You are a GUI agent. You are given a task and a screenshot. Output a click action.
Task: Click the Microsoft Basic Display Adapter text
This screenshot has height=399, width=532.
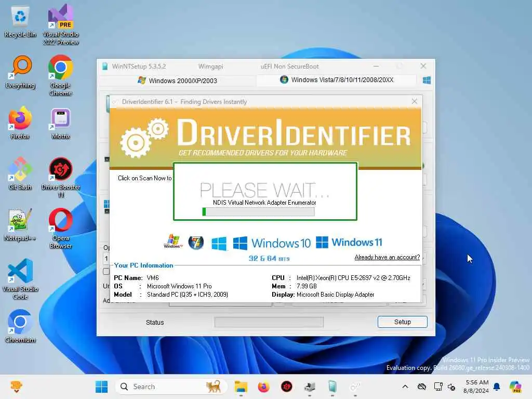tap(335, 295)
